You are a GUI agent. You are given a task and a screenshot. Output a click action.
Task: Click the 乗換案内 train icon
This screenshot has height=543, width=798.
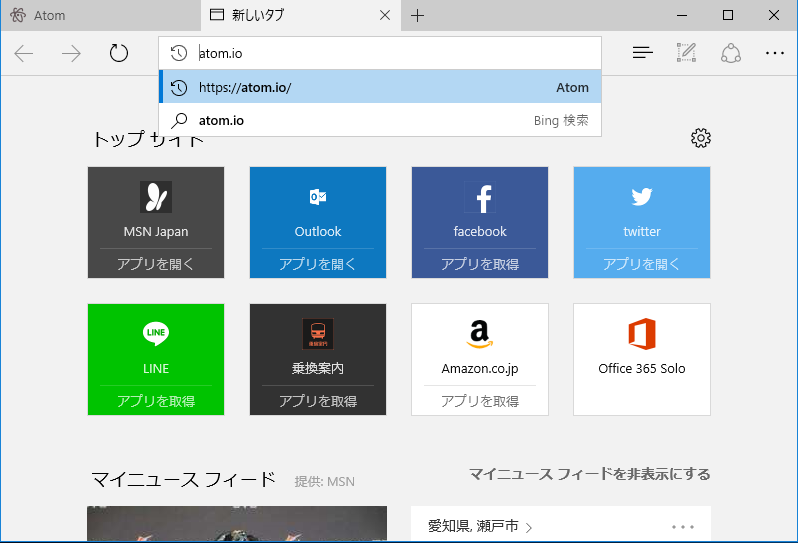pos(318,334)
